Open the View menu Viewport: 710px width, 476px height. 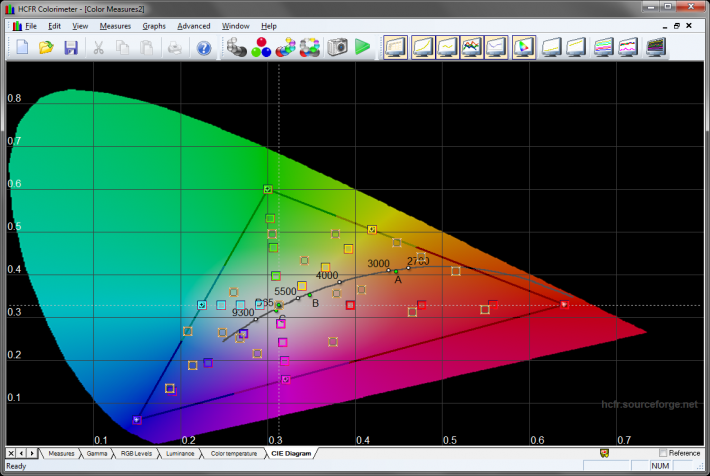click(x=80, y=26)
